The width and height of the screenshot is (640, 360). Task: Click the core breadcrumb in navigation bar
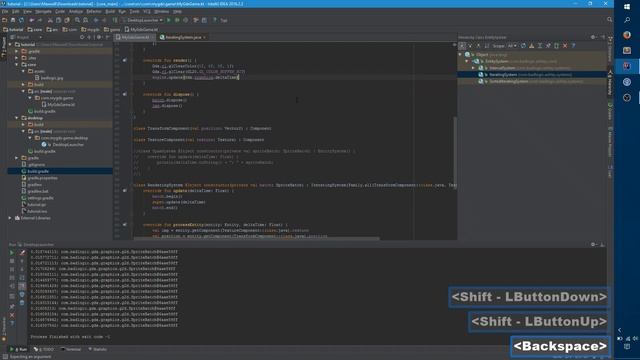click(x=35, y=29)
